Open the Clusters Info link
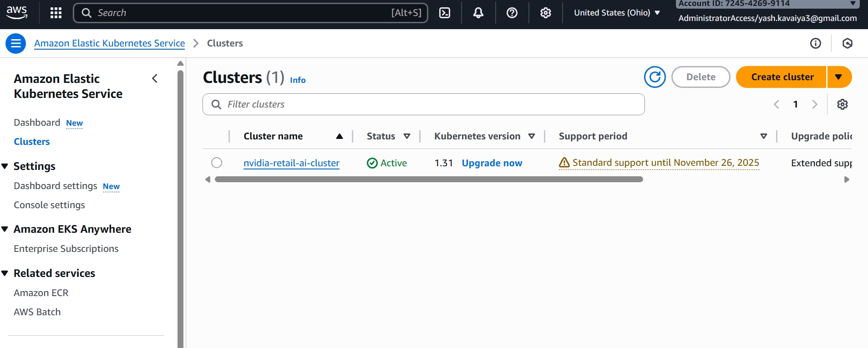868x348 pixels. (x=298, y=80)
